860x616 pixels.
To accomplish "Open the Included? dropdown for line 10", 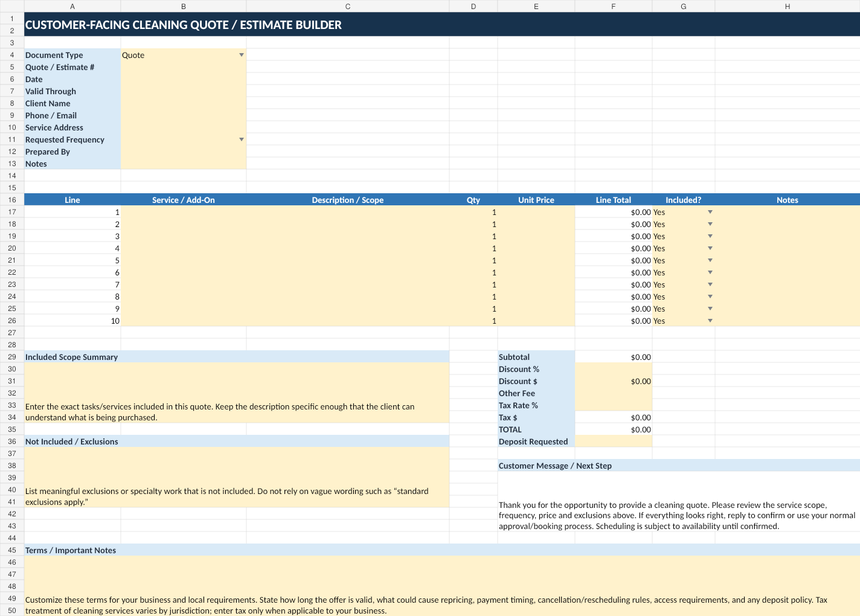I will tap(710, 321).
